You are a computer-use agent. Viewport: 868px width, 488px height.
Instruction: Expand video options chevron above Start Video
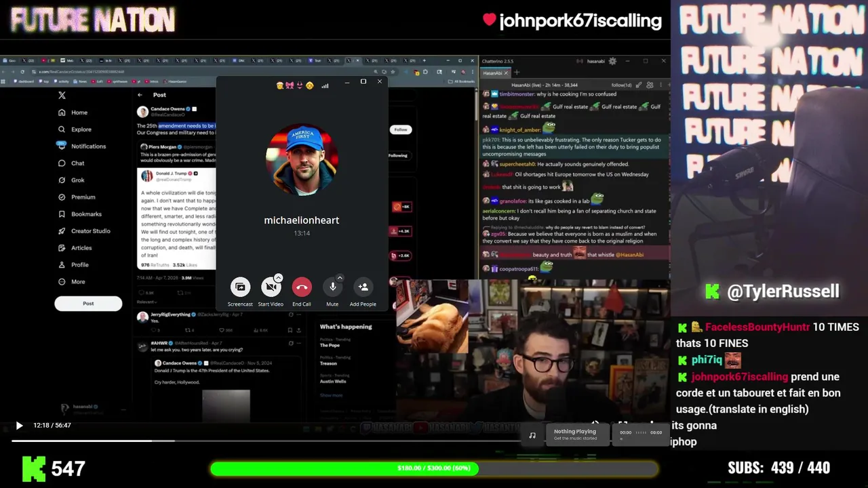pyautogui.click(x=278, y=278)
